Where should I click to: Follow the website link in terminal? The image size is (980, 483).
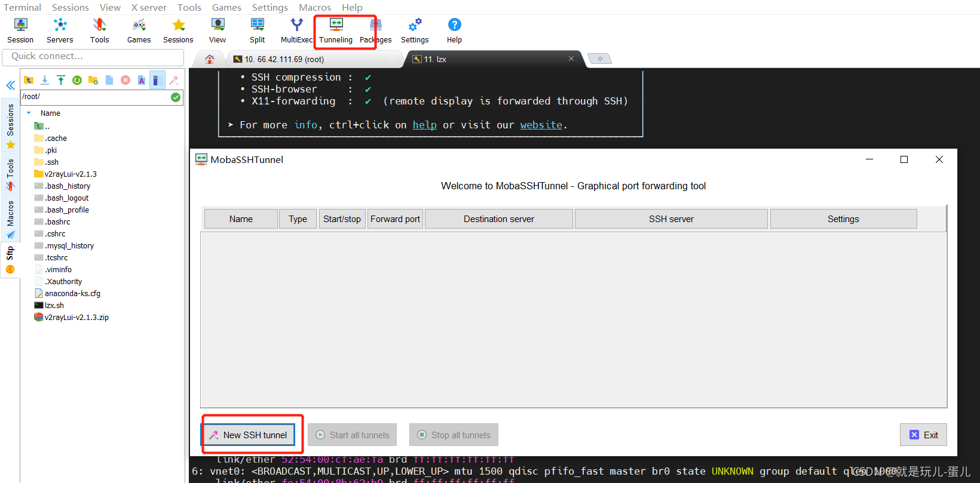pos(541,125)
